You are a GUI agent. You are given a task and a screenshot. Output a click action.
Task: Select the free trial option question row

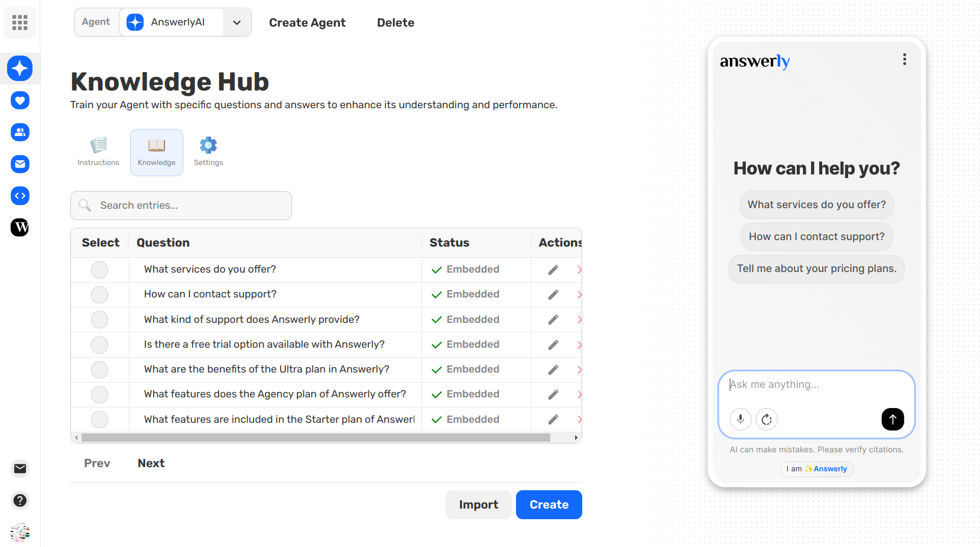pos(99,345)
